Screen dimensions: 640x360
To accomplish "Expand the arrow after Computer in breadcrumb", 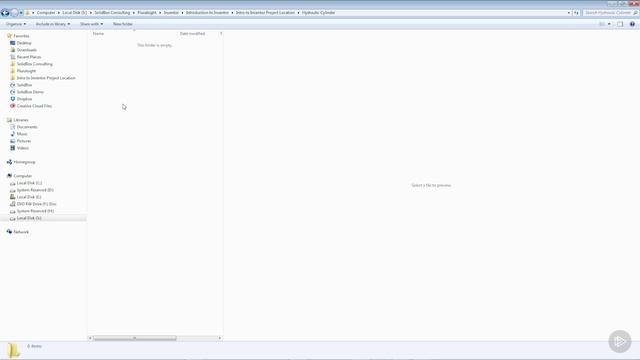I will [x=59, y=13].
